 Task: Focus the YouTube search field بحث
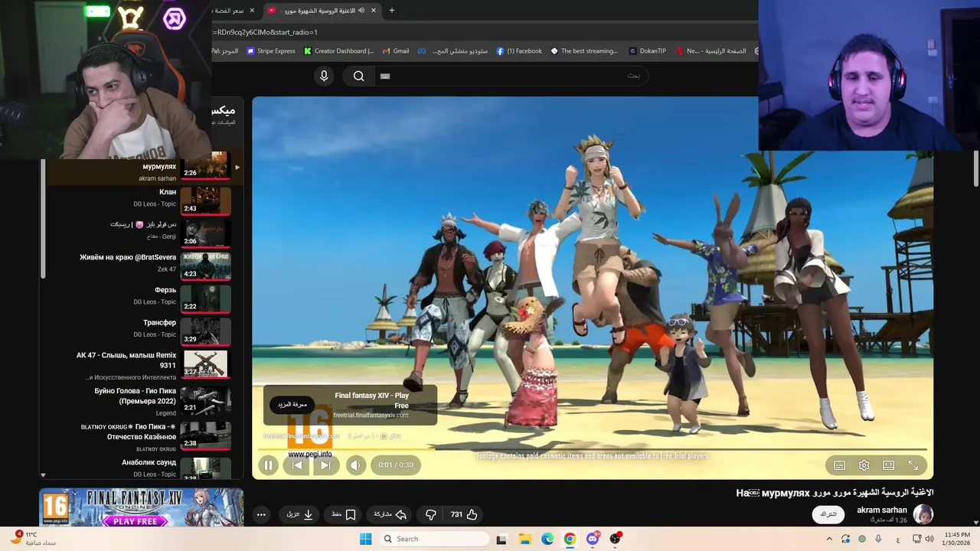(513, 76)
